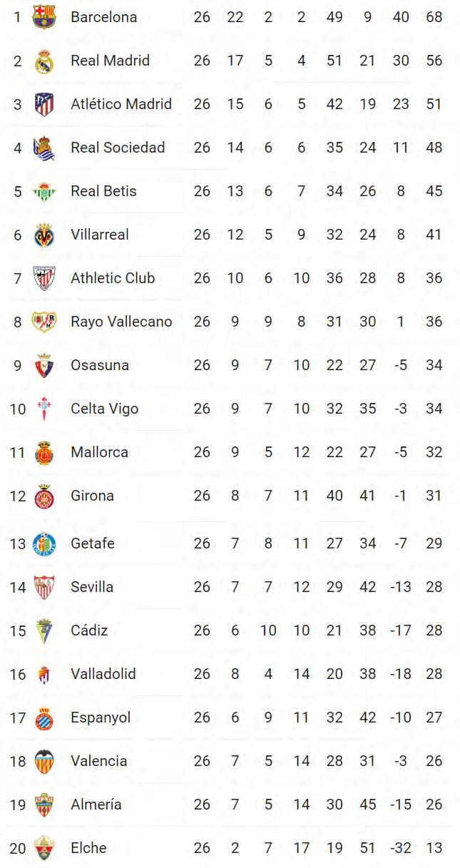Click the Atlético Madrid badge
The image size is (460, 868).
(44, 104)
